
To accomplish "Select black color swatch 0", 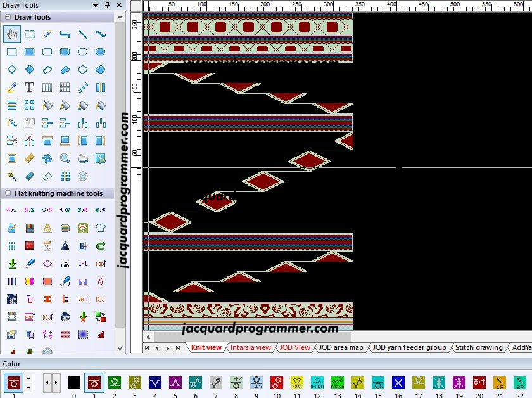I will pos(74,383).
